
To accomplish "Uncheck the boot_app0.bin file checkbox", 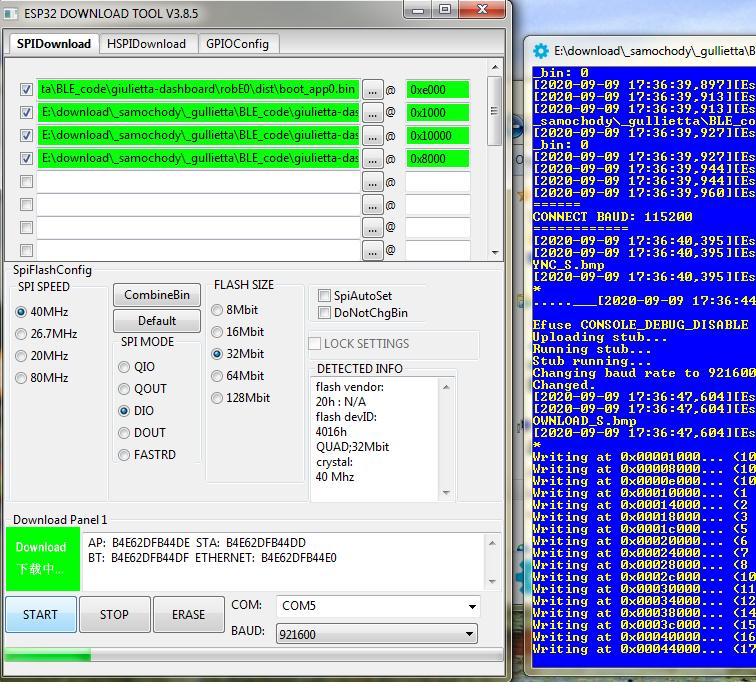I will click(27, 89).
